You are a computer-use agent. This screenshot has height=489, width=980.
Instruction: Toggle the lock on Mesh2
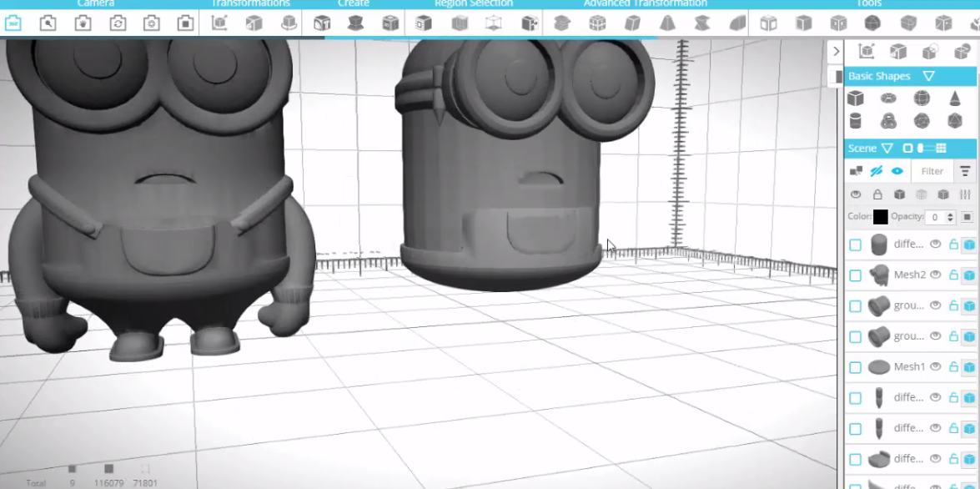954,275
